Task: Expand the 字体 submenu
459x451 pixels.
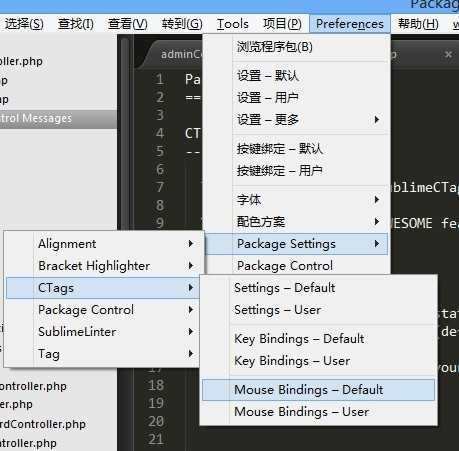Action: pos(297,200)
